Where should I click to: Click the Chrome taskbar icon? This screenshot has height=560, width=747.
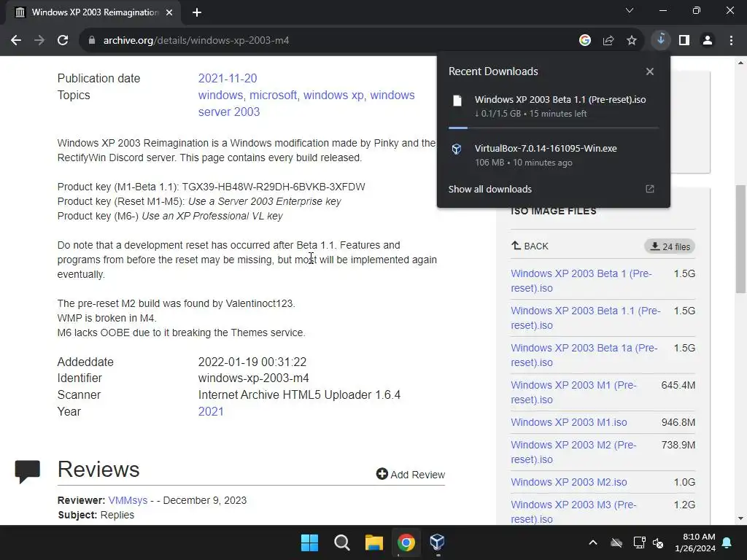[406, 542]
